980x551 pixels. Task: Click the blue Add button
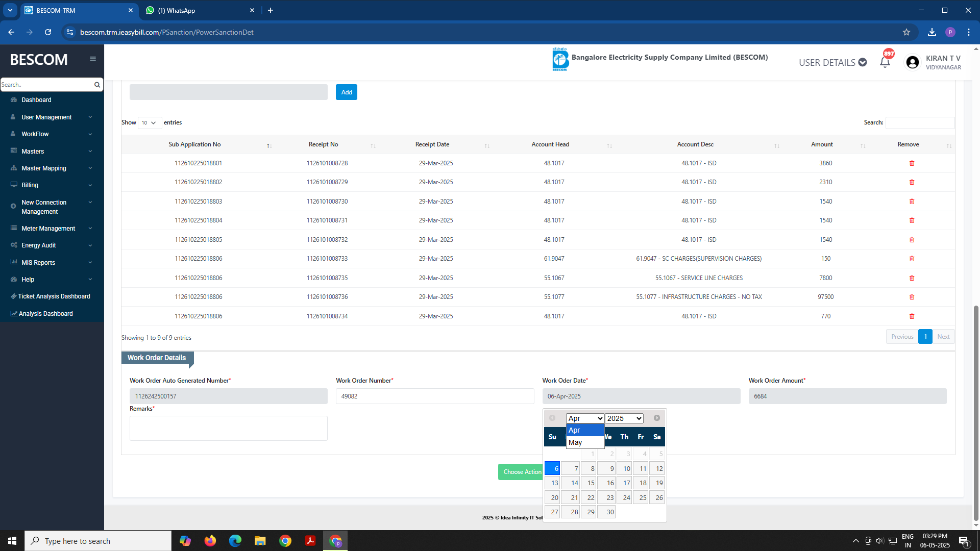click(x=347, y=92)
